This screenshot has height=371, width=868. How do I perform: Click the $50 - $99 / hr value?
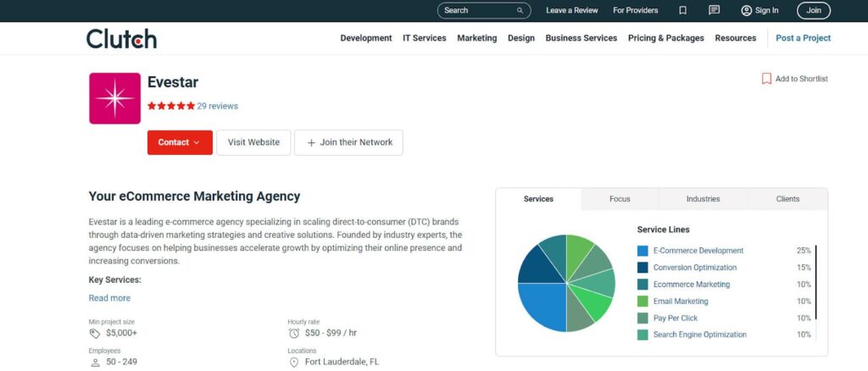pos(331,334)
